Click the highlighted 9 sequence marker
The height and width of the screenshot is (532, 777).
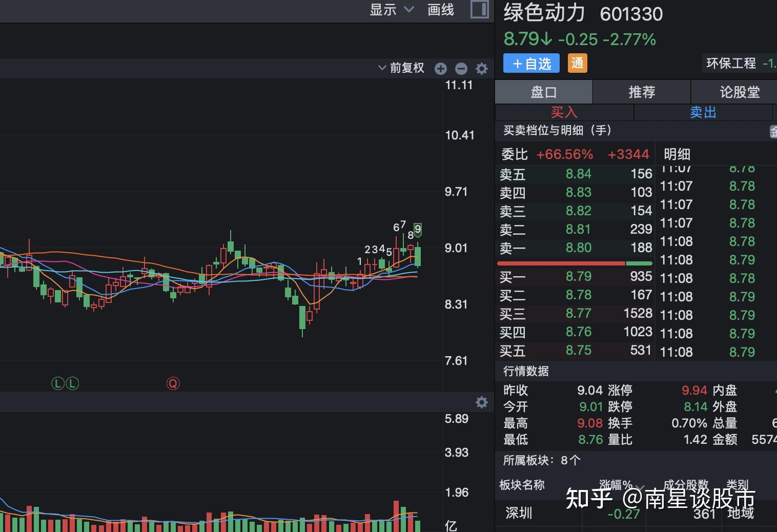[418, 230]
